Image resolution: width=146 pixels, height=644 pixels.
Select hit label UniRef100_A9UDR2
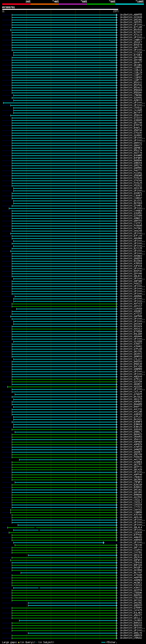(x=131, y=311)
